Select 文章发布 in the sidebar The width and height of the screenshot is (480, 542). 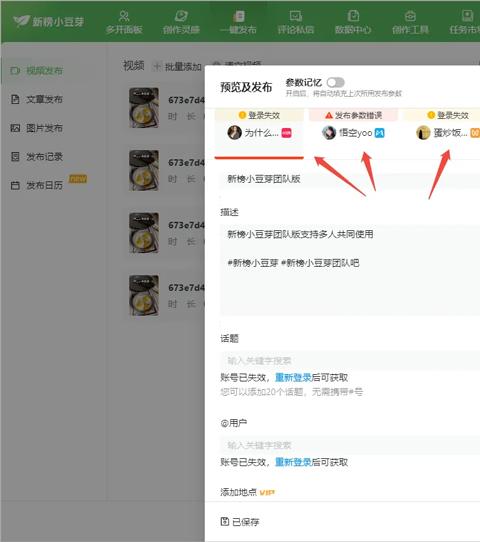pyautogui.click(x=36, y=99)
